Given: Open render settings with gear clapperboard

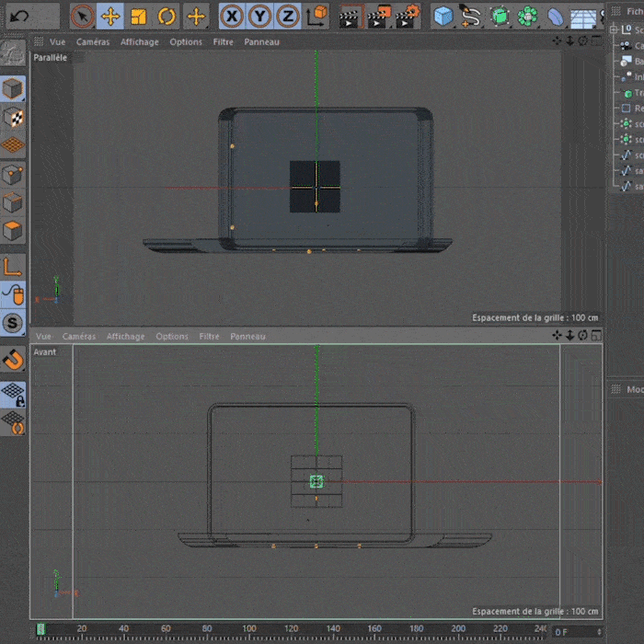Looking at the screenshot, I should coord(408,17).
